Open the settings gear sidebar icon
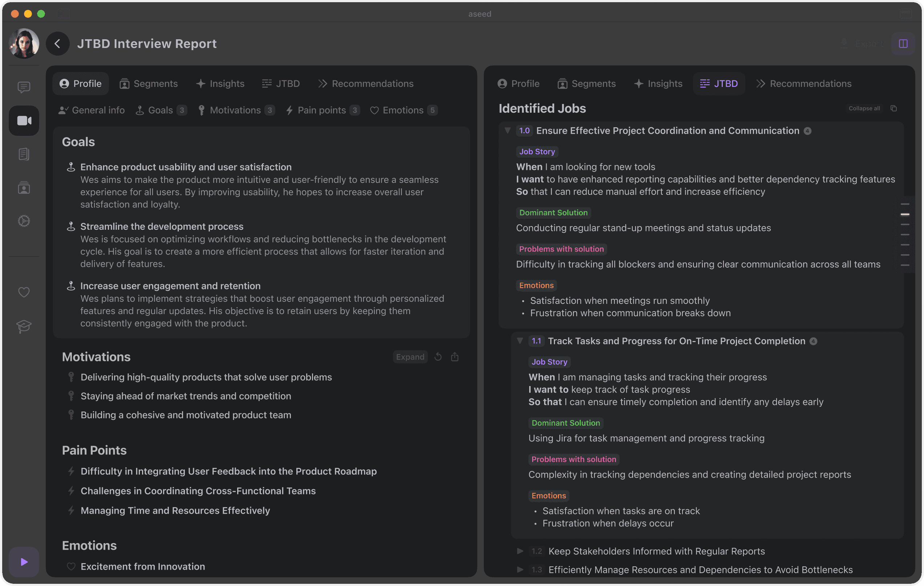 (x=24, y=221)
